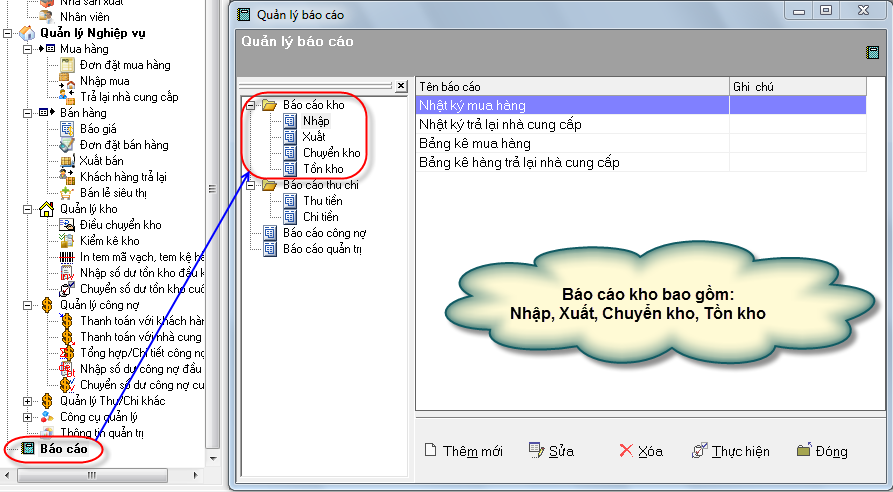This screenshot has width=893, height=492.
Task: Click the Báo cáo kho folder icon
Action: [x=269, y=104]
